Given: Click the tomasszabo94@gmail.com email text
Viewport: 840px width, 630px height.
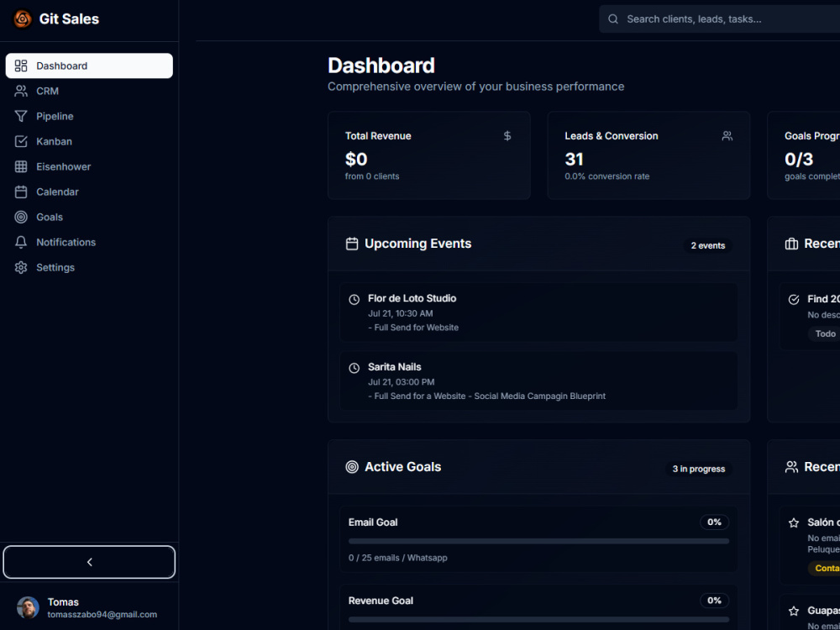Looking at the screenshot, I should (102, 615).
